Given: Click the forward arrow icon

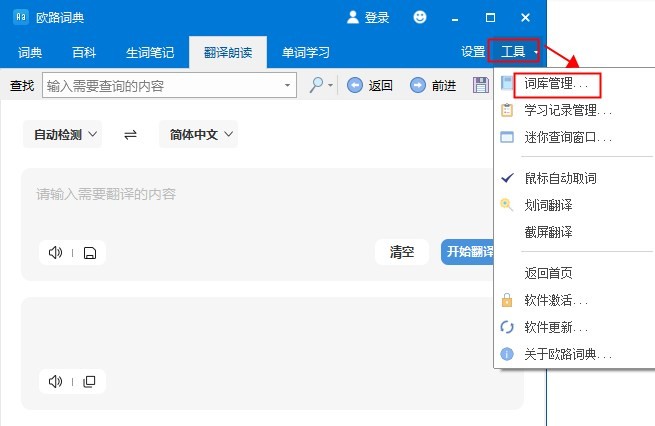Looking at the screenshot, I should (418, 86).
